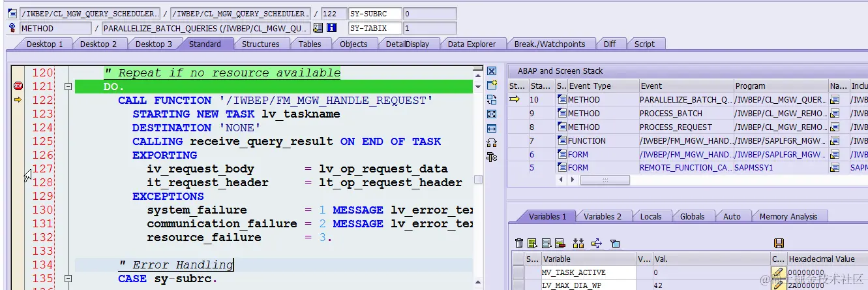868x290 pixels.
Task: Click the second icon in variables toolbar
Action: 532,244
